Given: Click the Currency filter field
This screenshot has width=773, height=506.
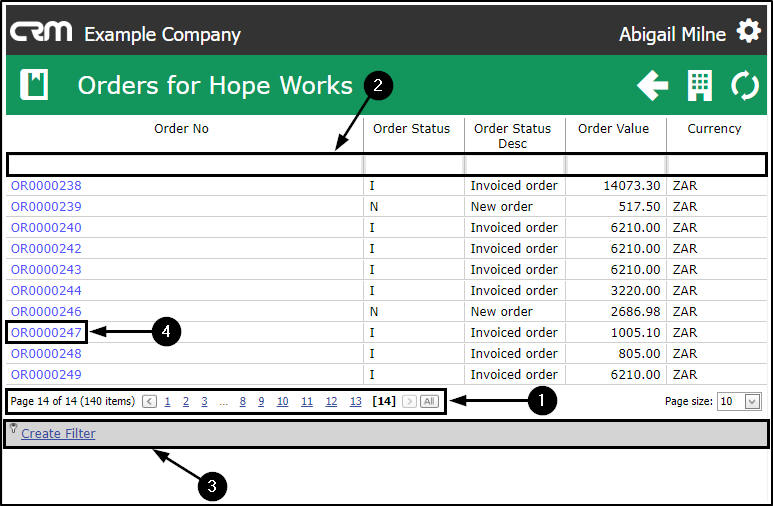Looking at the screenshot, I should click(716, 165).
